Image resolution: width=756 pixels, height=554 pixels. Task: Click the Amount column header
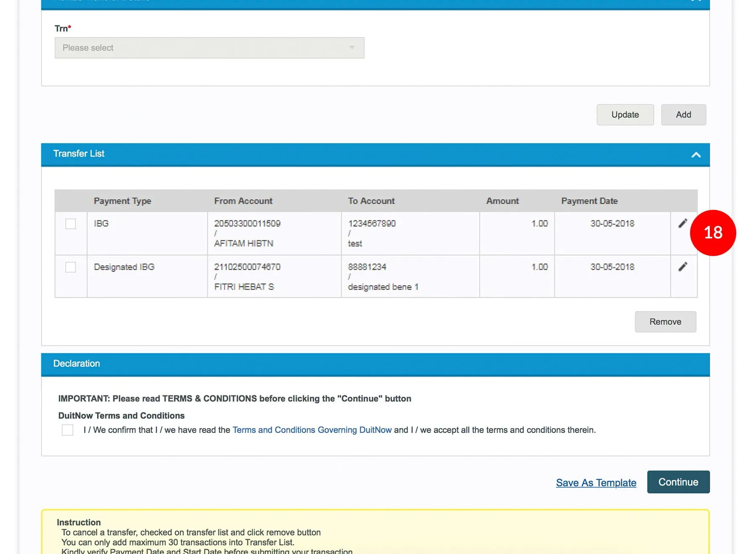point(502,201)
